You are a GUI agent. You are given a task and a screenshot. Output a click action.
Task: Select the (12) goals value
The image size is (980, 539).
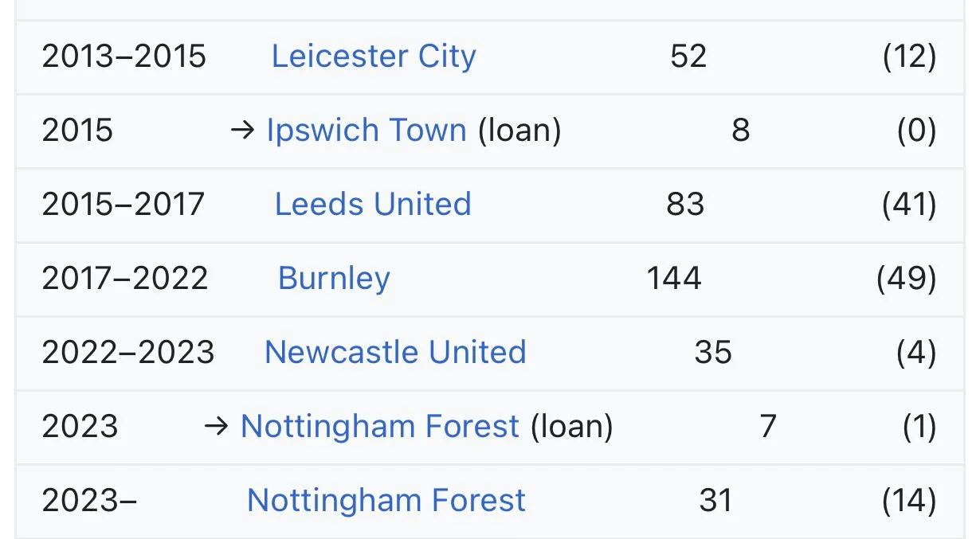[x=909, y=57]
